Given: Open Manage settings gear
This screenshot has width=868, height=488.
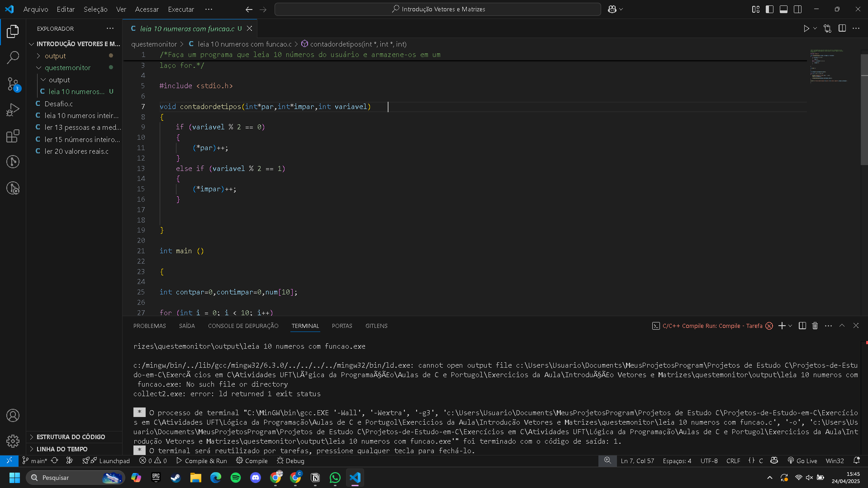Looking at the screenshot, I should (x=13, y=441).
